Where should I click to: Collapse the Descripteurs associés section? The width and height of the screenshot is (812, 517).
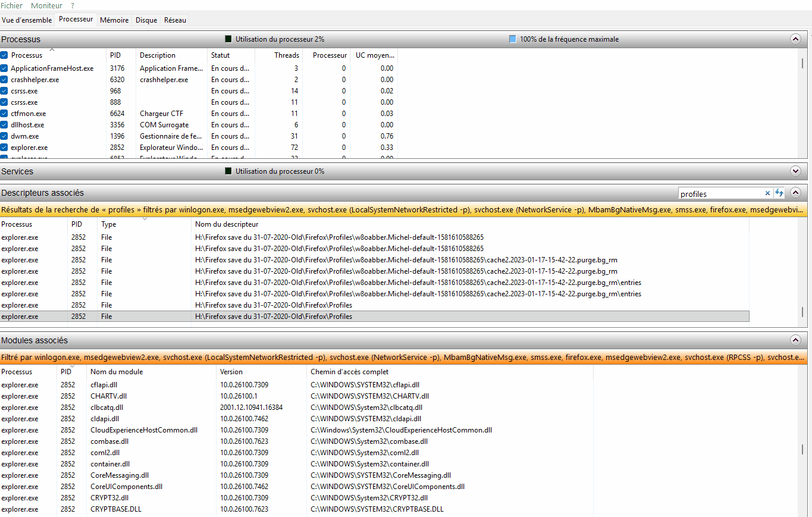[795, 193]
